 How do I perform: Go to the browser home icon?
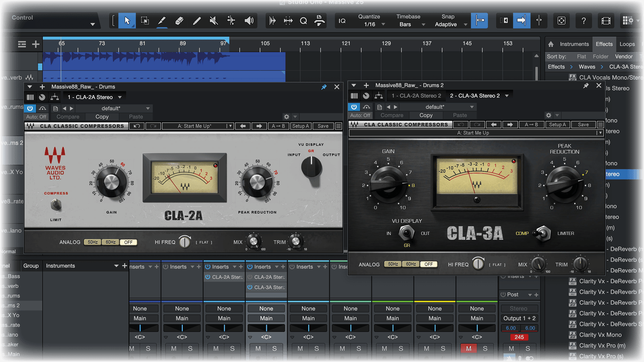[x=551, y=44]
